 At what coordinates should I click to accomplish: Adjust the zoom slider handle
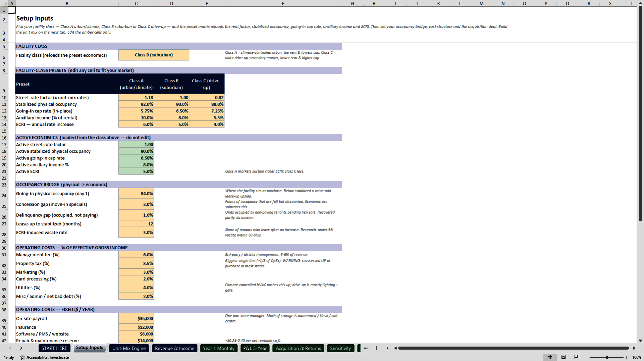(607, 357)
